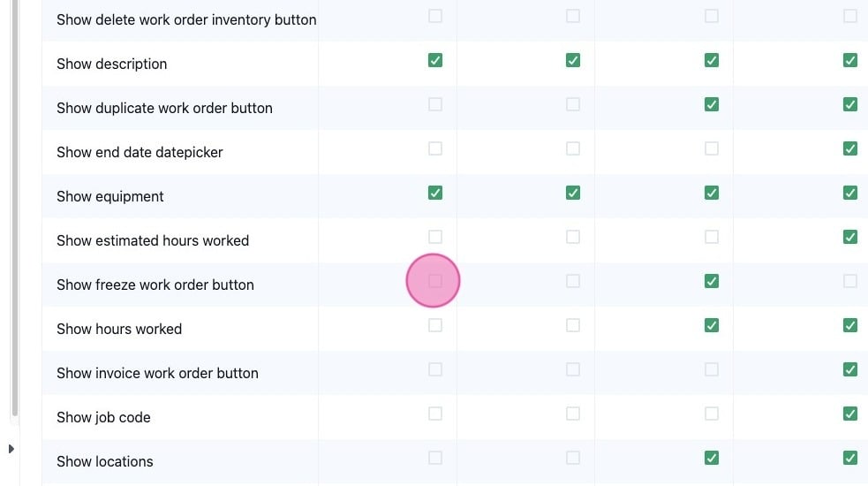Screen dimensions: 868x486
Task: Uncheck third column Show locations checkbox
Action: click(x=712, y=458)
